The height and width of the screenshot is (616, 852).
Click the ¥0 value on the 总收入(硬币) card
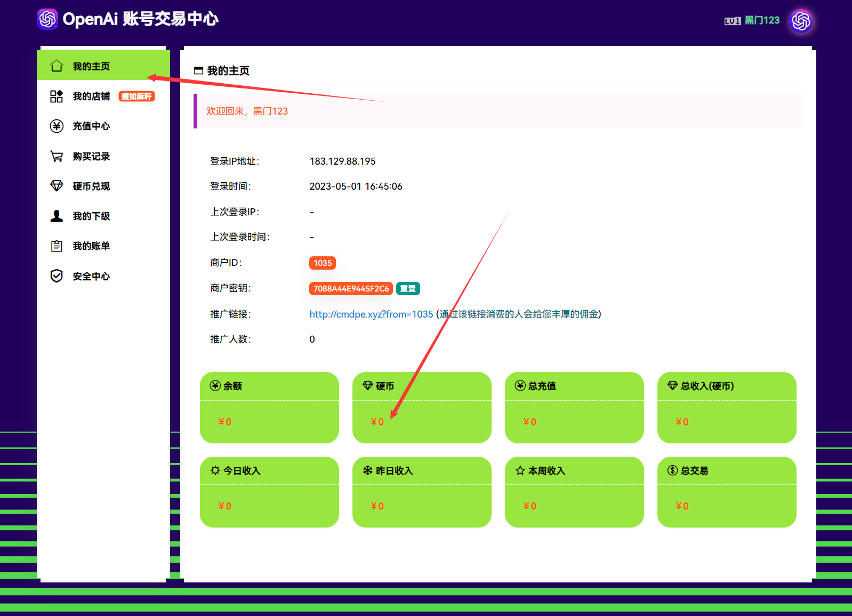(682, 422)
